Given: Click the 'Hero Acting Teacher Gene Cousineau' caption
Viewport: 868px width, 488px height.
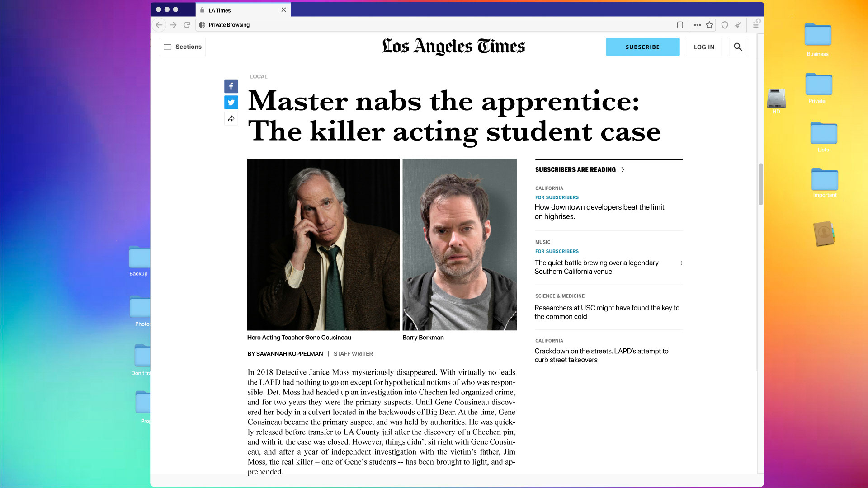Looking at the screenshot, I should pyautogui.click(x=299, y=338).
